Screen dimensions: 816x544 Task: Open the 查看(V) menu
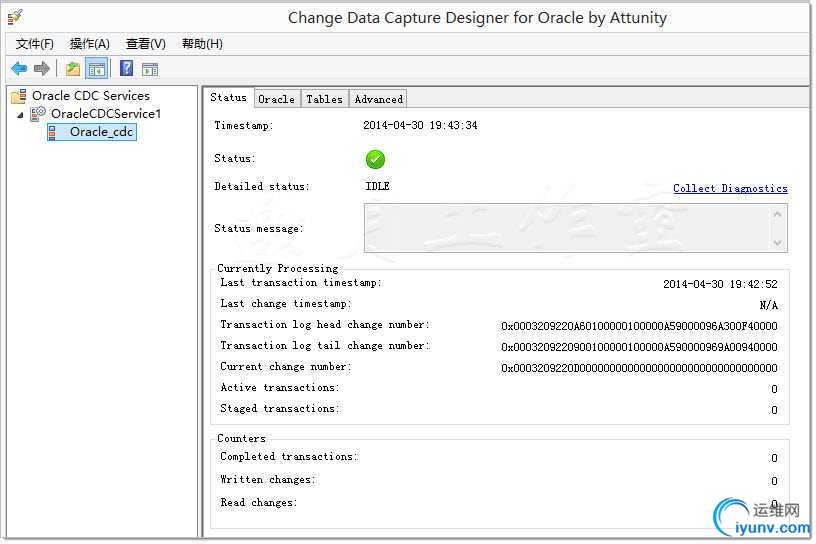click(146, 44)
